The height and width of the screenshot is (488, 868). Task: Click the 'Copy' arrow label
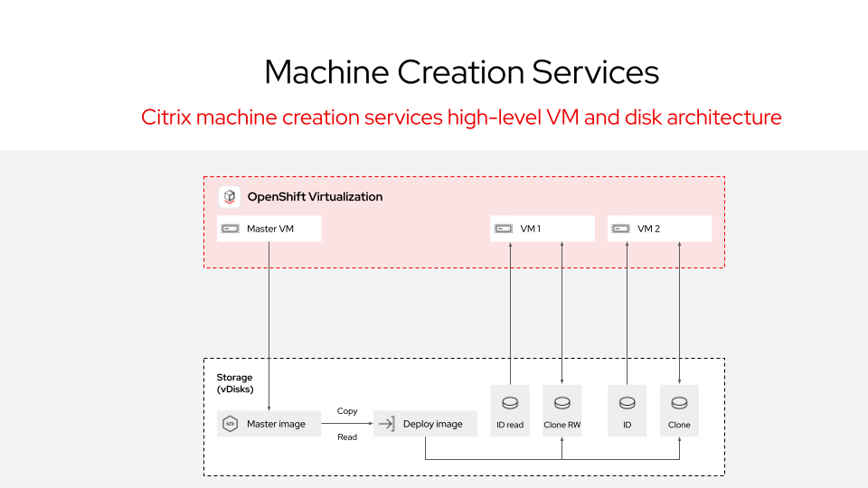[x=347, y=411]
